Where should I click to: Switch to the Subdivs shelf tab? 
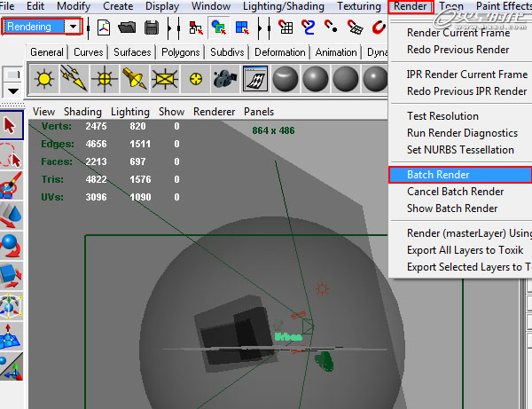(x=227, y=52)
